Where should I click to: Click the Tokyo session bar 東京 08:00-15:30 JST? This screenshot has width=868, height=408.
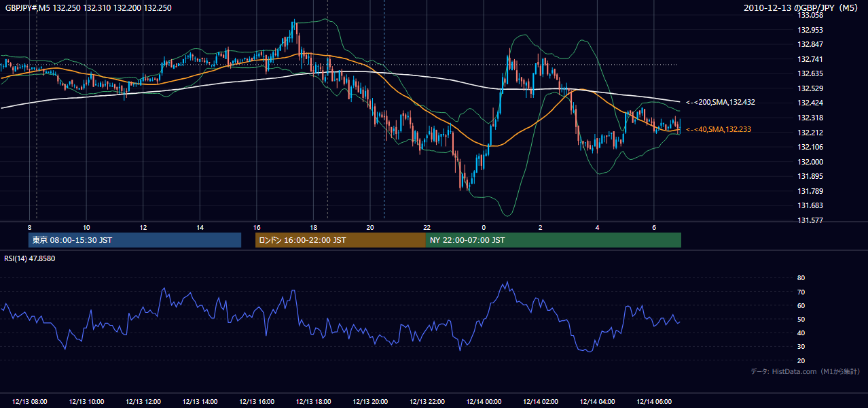point(134,240)
